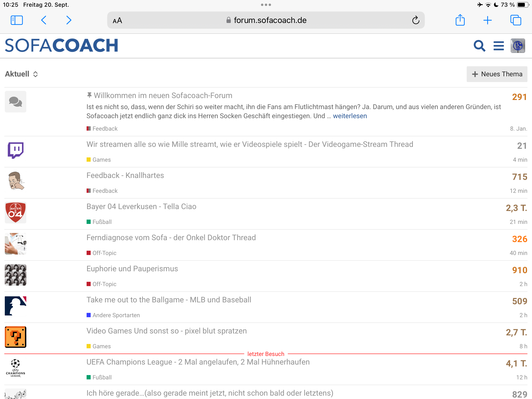Open a new Safari tab with plus

point(487,20)
